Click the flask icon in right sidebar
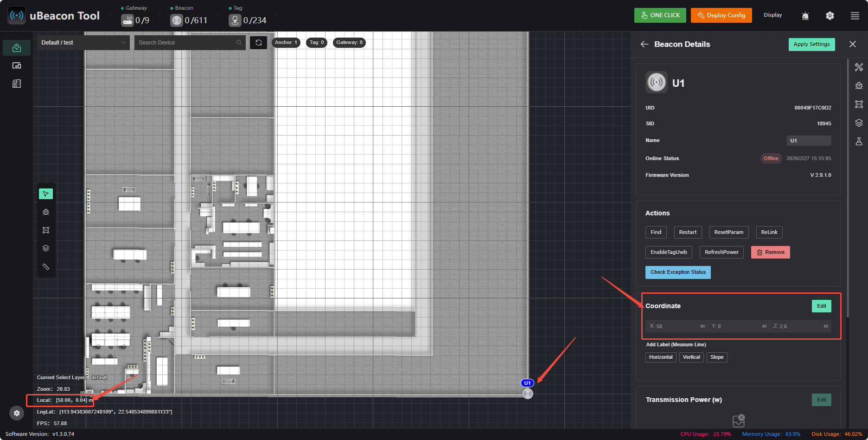 coord(859,142)
